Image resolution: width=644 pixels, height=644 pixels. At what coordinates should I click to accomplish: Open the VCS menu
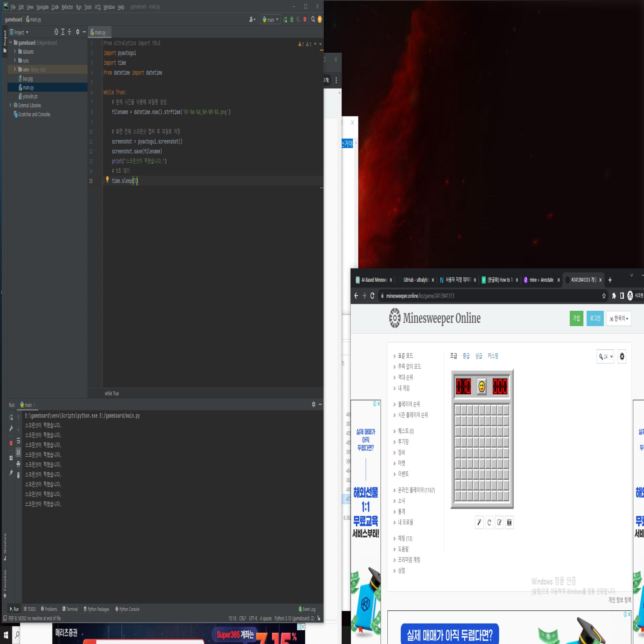97,7
